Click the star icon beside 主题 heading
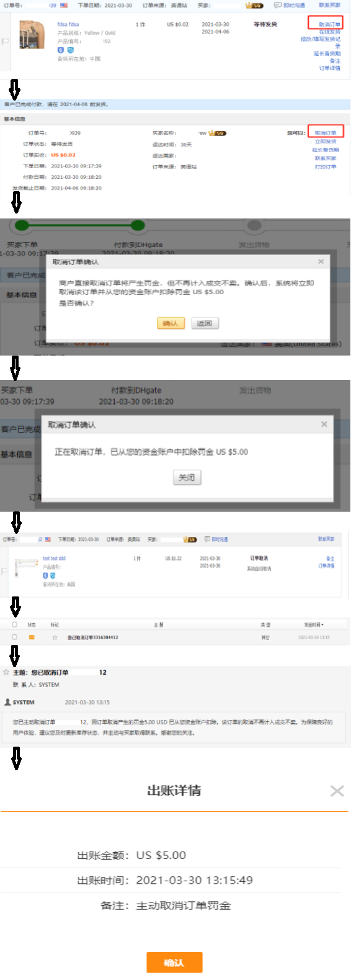The width and height of the screenshot is (351, 980). pyautogui.click(x=6, y=672)
